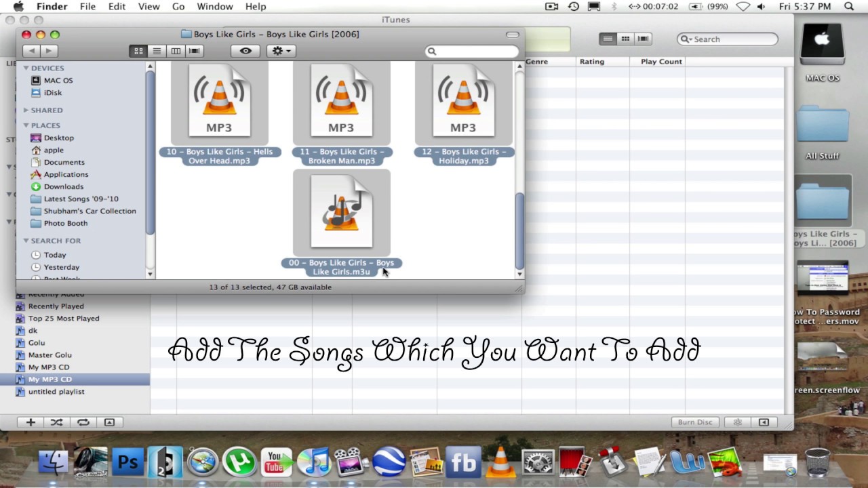The height and width of the screenshot is (488, 868).
Task: Select the Boys Like Girls.m3u playlist file
Action: [341, 212]
